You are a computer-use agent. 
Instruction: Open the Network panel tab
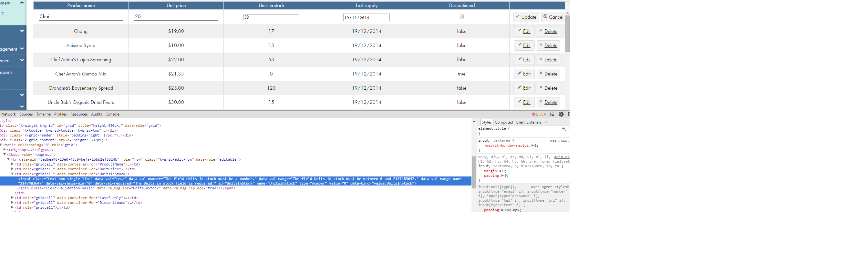pyautogui.click(x=8, y=115)
